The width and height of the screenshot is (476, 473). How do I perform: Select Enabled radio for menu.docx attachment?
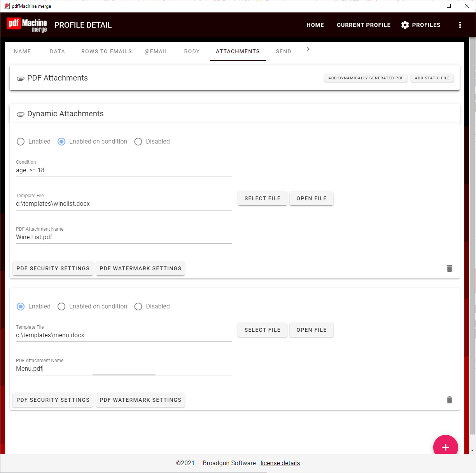point(21,307)
